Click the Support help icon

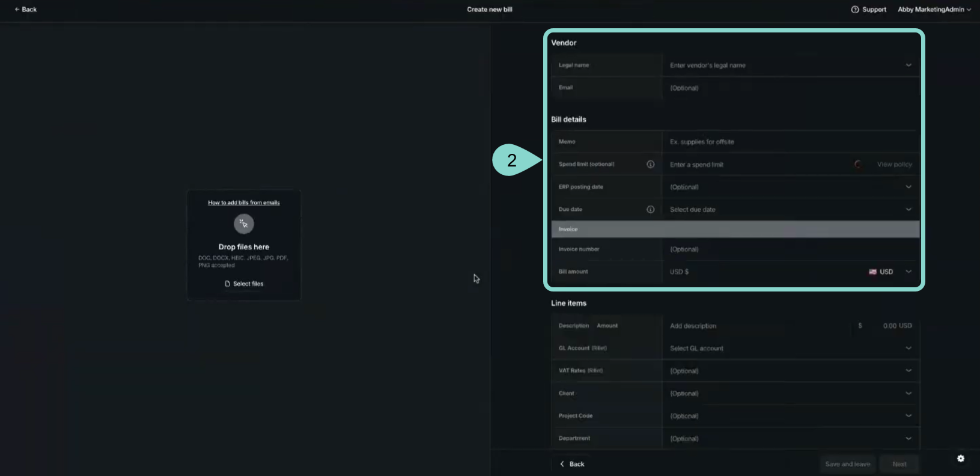pyautogui.click(x=854, y=10)
